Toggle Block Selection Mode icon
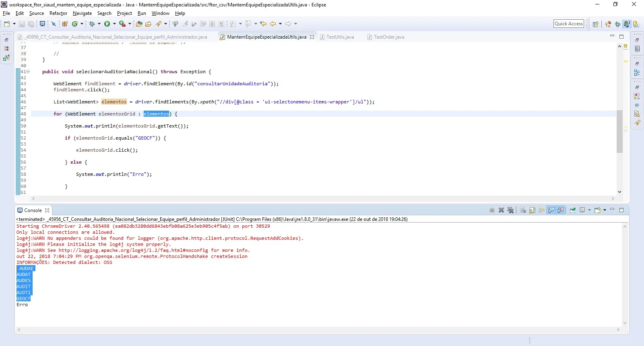644x346 pixels. [212, 24]
